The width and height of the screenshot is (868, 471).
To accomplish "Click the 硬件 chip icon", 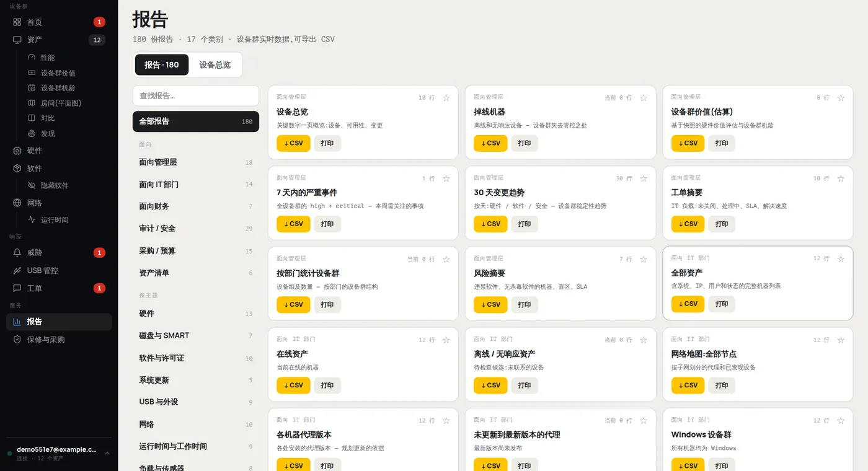I will [x=17, y=151].
